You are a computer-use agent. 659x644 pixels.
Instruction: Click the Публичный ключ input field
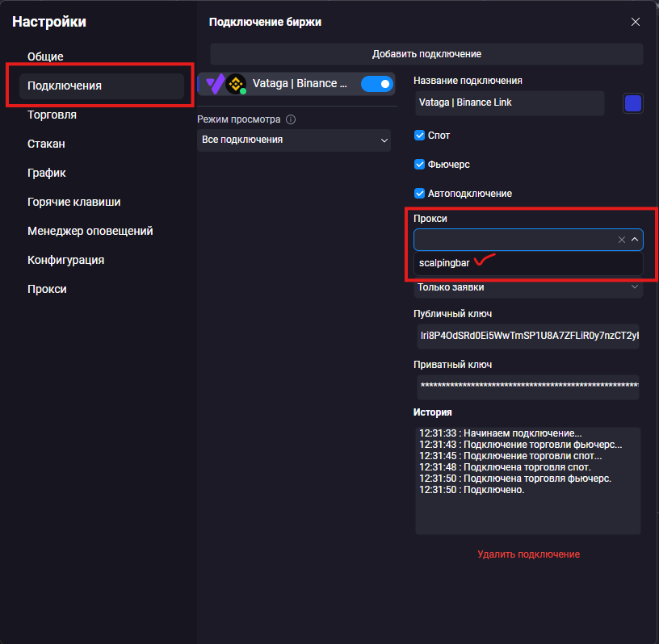528,336
